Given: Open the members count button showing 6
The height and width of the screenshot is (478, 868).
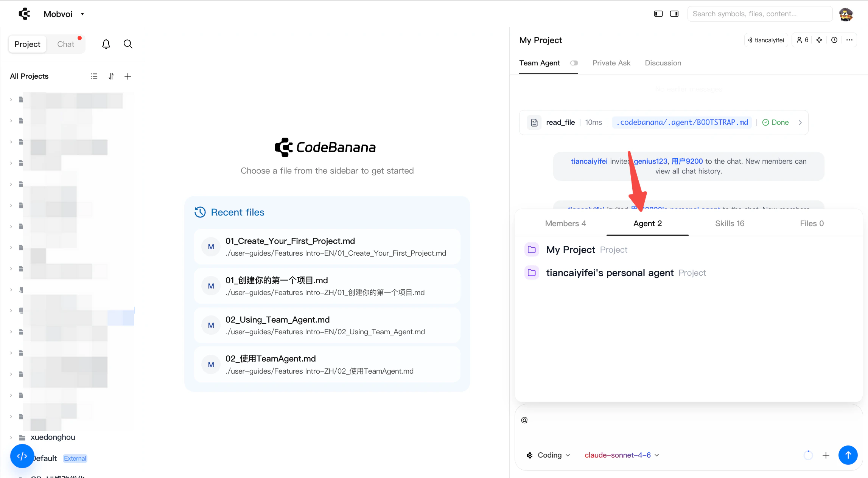Looking at the screenshot, I should pyautogui.click(x=802, y=40).
